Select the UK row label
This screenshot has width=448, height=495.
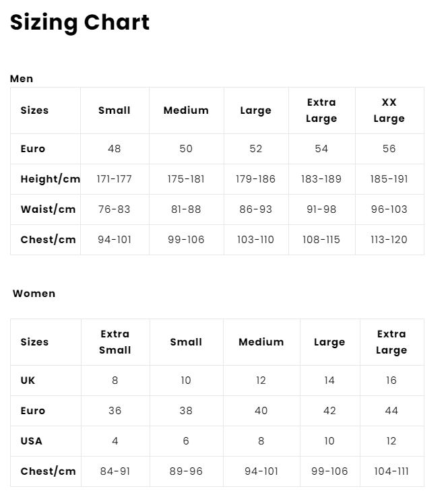point(28,381)
